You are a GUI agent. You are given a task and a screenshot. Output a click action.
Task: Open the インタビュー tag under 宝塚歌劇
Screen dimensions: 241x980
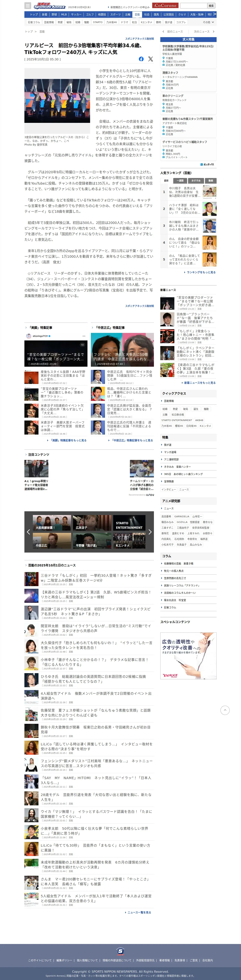tap(168, 490)
